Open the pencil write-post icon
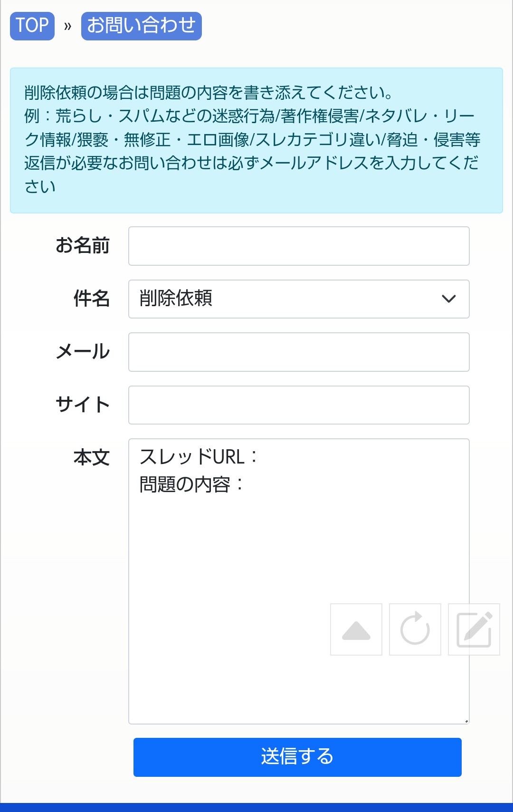Viewport: 513px width, 812px height. click(x=474, y=629)
